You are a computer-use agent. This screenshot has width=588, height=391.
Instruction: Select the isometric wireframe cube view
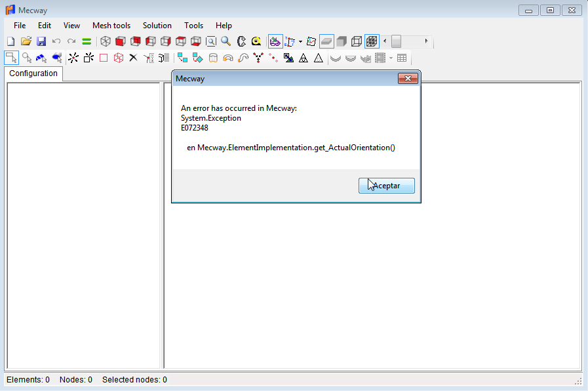[x=106, y=41]
